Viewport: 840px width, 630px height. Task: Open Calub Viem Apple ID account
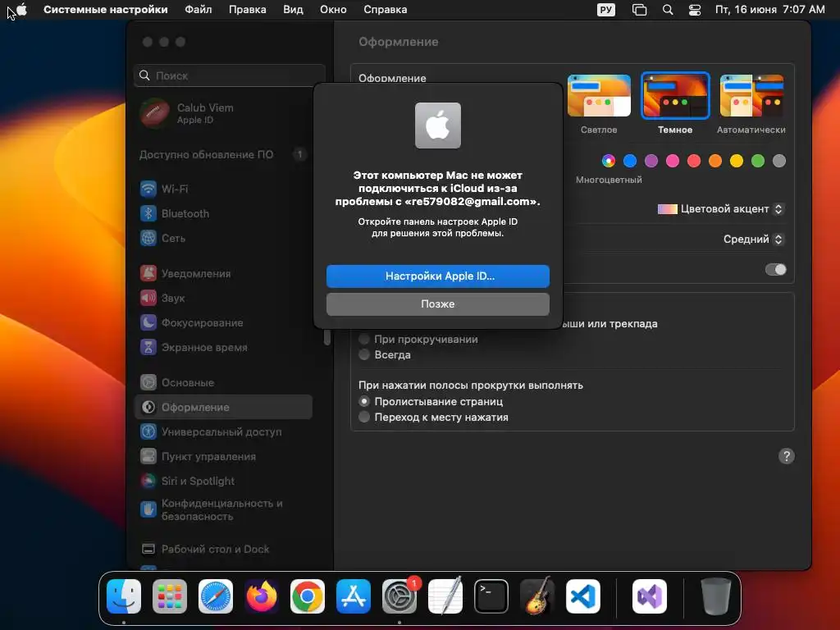point(223,113)
